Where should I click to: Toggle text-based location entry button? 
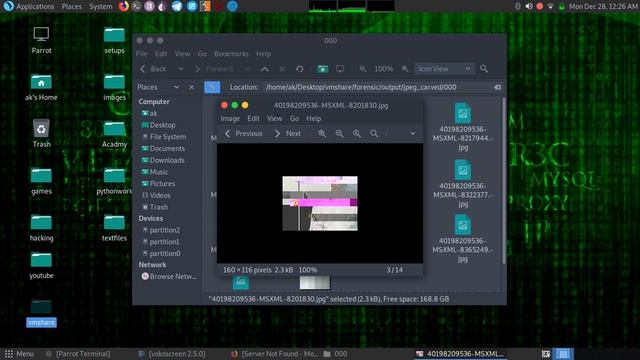212,87
